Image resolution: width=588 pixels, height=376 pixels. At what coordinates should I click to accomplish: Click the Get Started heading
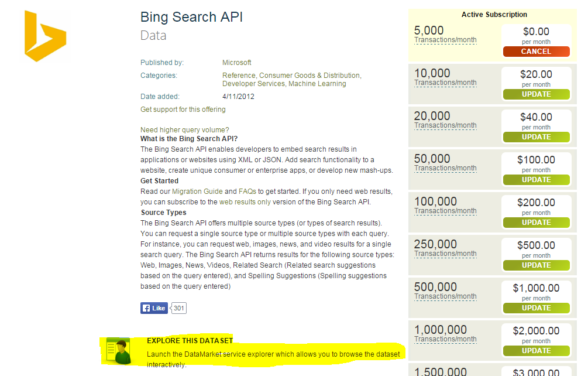pyautogui.click(x=159, y=181)
